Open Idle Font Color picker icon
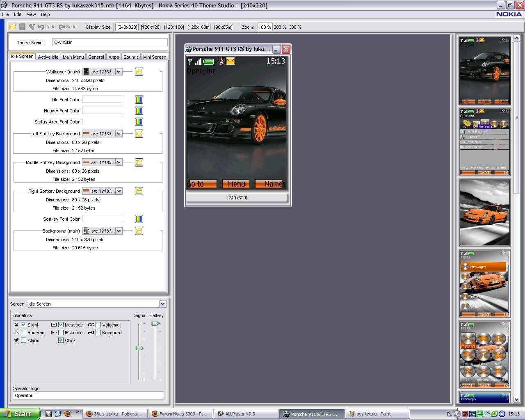The height and width of the screenshot is (420, 525). 139,100
